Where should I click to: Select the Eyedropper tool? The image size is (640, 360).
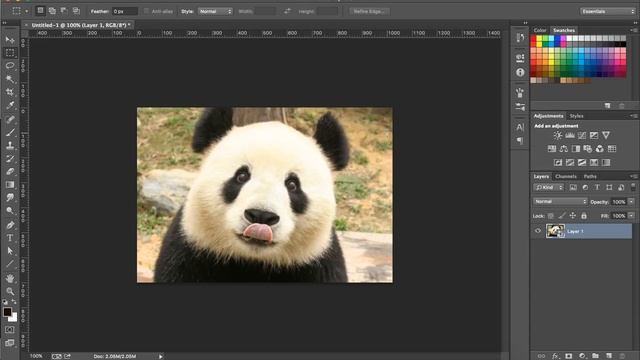click(10, 105)
